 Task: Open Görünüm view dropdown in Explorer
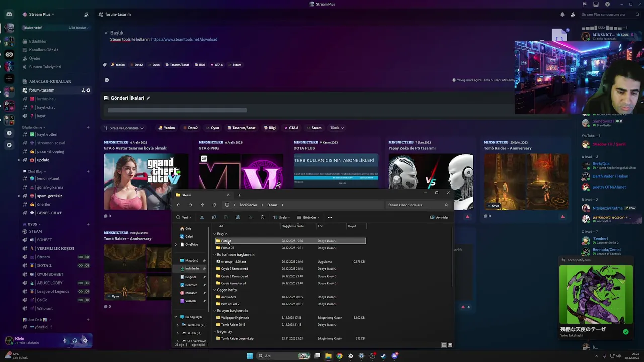click(308, 217)
